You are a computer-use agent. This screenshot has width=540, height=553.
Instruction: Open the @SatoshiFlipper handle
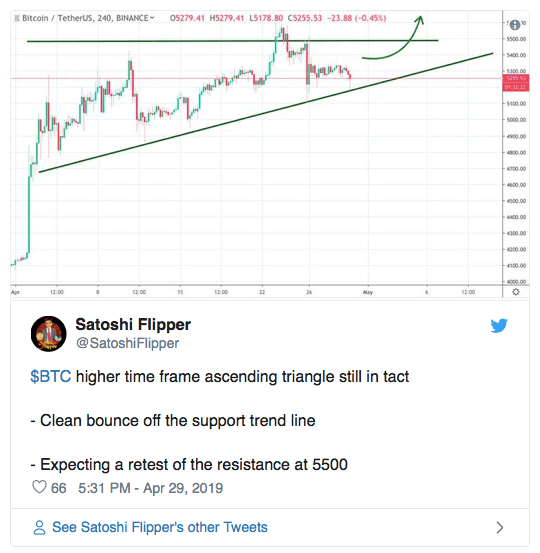[x=127, y=343]
